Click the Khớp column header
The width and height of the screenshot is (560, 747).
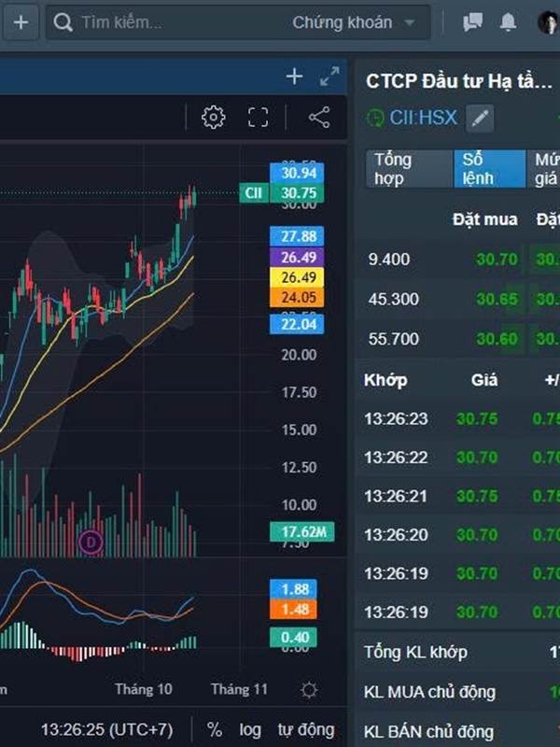(385, 380)
